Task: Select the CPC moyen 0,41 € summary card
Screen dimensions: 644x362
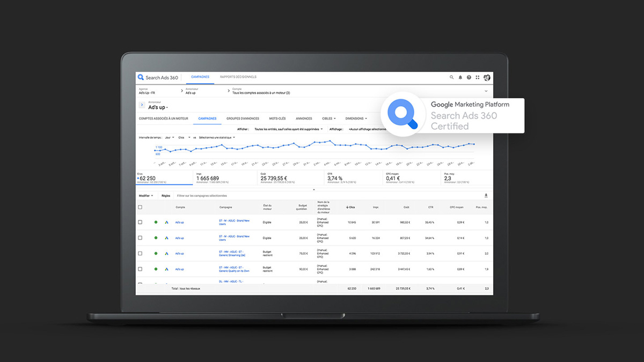Action: tap(411, 178)
